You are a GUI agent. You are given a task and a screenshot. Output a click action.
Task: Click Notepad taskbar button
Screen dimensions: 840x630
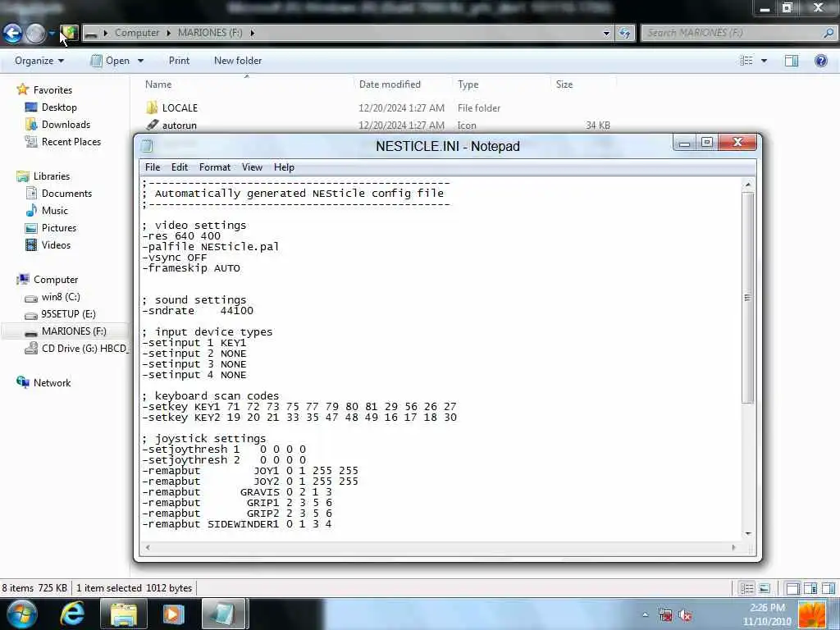click(223, 614)
